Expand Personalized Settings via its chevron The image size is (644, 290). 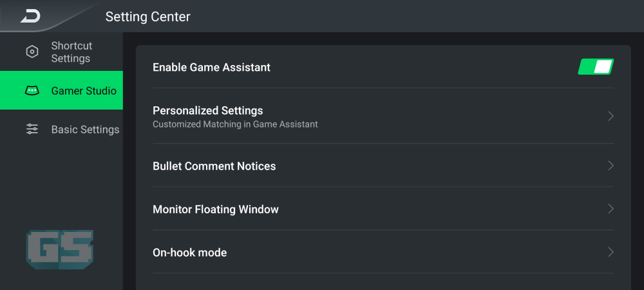(x=611, y=116)
